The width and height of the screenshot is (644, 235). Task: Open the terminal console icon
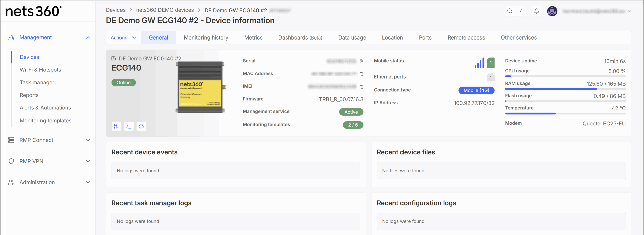pos(129,126)
